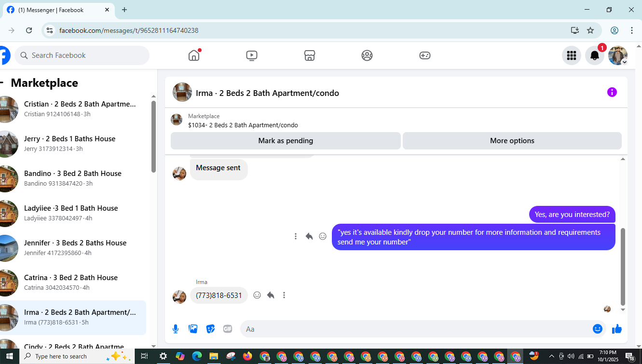Screen dimensions: 642x364
Task: Open Cristian's 2 Beds 2 Bath conversation
Action: (73, 109)
